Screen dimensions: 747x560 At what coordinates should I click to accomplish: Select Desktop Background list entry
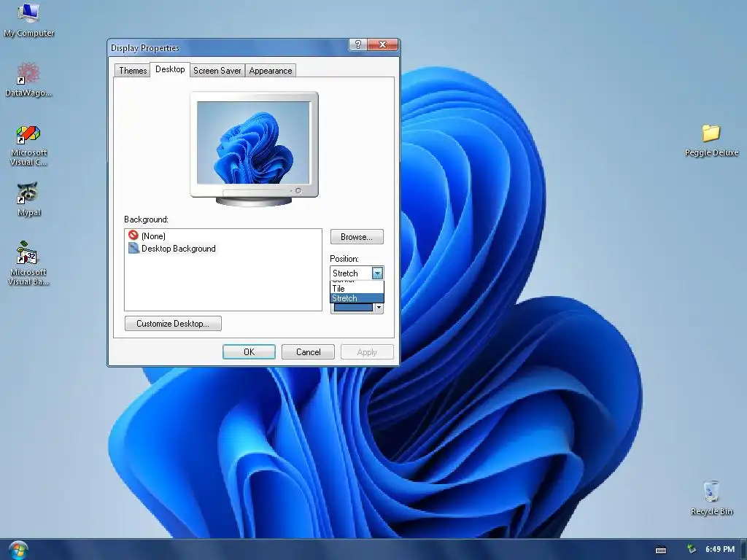[172, 248]
